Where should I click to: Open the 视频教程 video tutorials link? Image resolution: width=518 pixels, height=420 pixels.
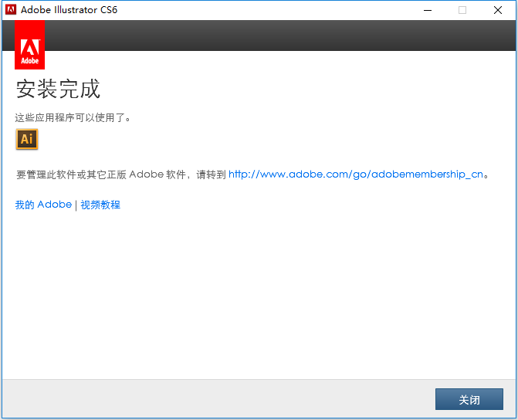point(100,205)
